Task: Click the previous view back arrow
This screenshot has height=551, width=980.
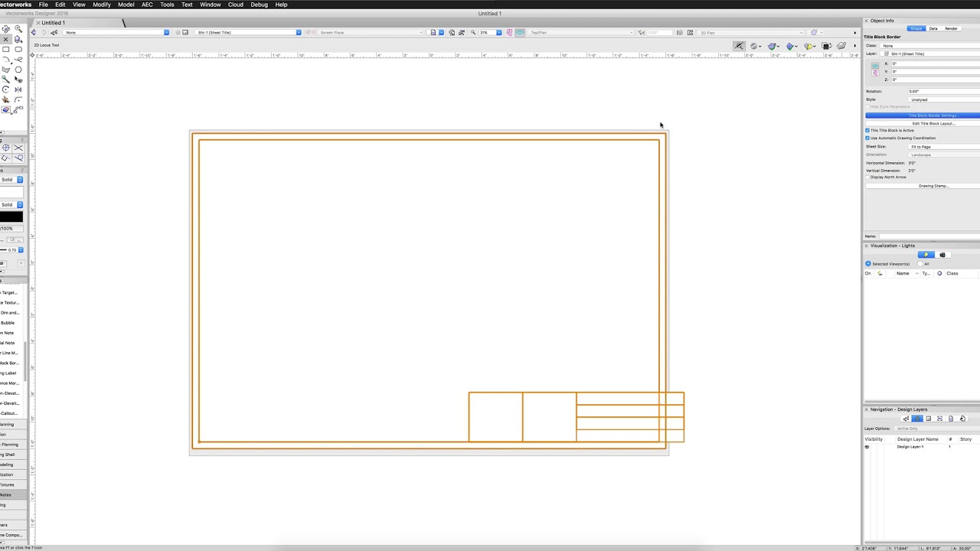Action: coord(33,32)
